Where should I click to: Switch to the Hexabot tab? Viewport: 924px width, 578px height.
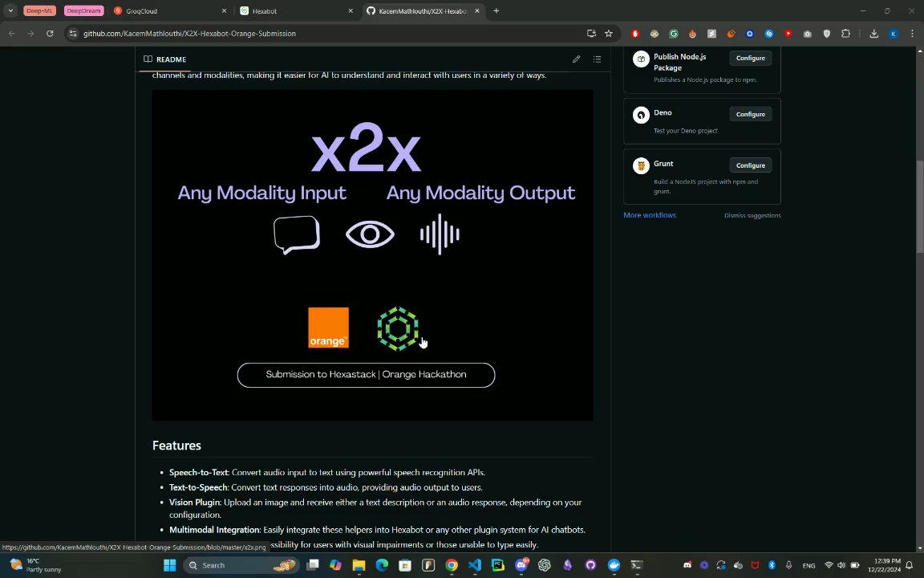point(297,10)
